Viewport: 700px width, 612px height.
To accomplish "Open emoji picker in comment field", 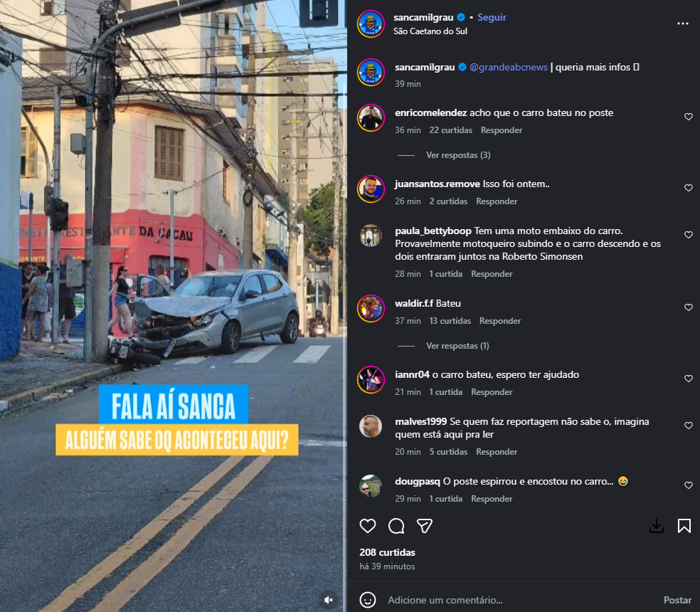I will (x=367, y=600).
